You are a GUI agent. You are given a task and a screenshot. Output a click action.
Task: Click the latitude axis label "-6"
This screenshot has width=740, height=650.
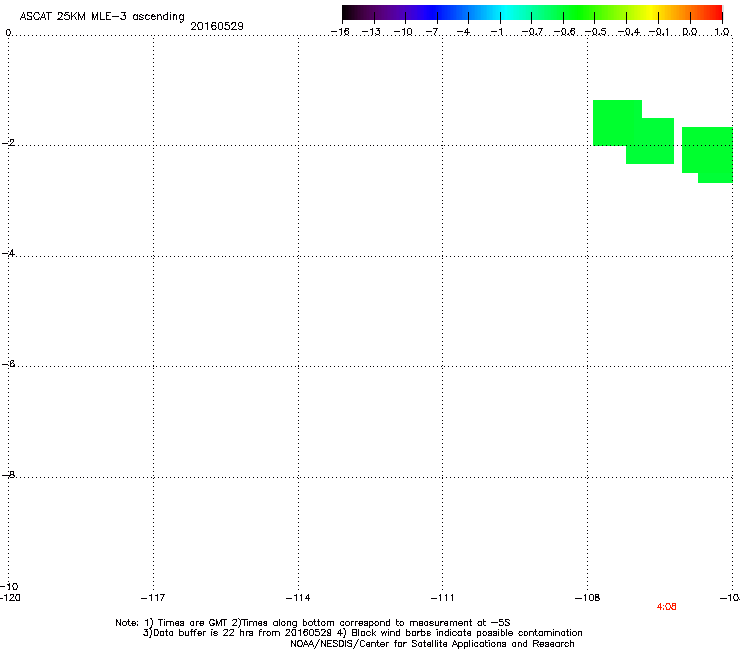click(8, 364)
